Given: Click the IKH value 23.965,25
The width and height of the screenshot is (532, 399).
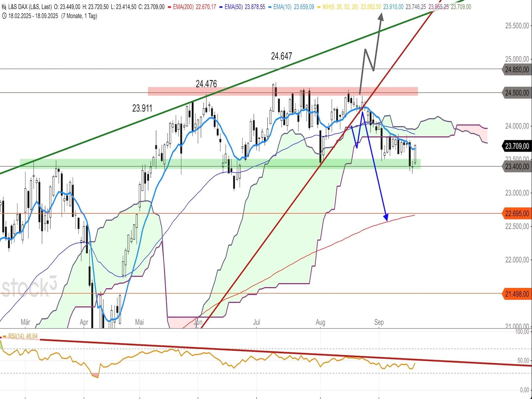Looking at the screenshot, I should click(x=439, y=7).
